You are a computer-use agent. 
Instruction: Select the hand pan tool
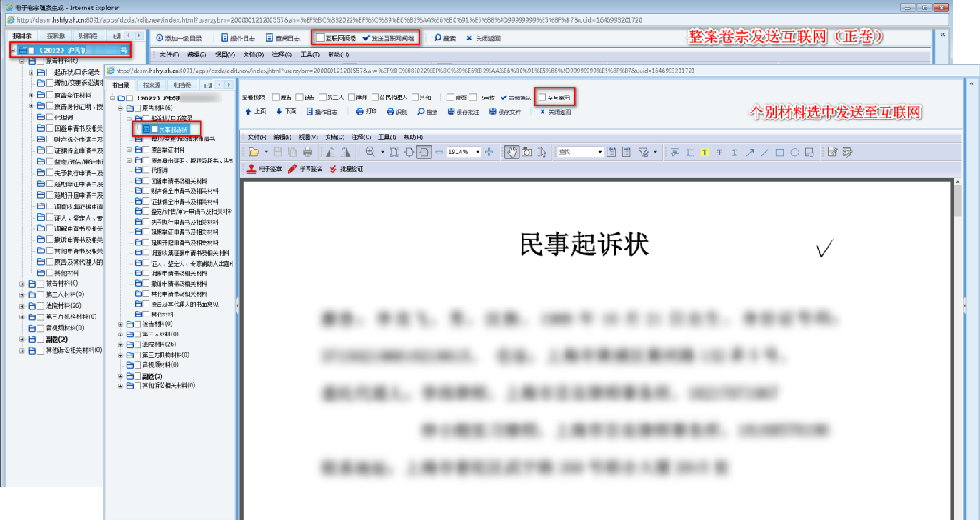512,152
